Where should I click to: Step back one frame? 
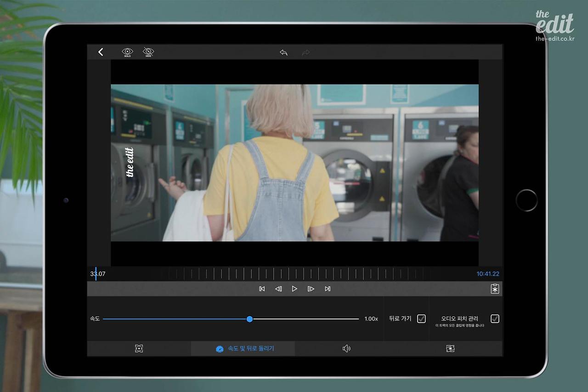tap(278, 289)
